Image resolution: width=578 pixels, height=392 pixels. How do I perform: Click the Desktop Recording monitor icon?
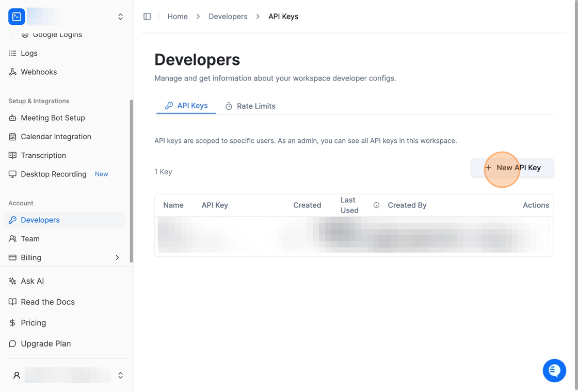tap(12, 174)
